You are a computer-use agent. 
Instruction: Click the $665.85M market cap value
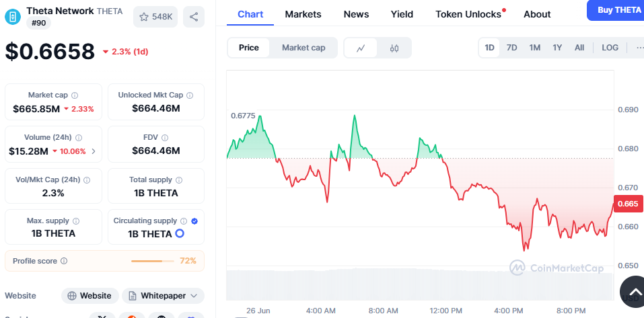pyautogui.click(x=36, y=109)
